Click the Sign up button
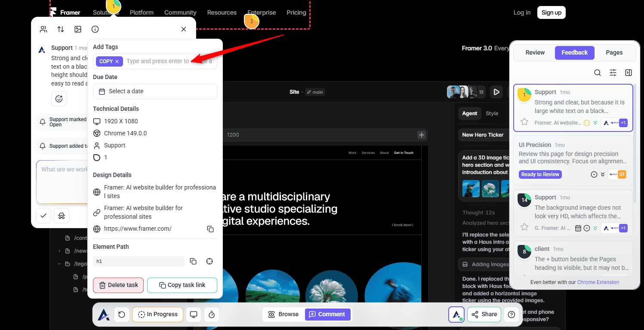 (x=552, y=12)
